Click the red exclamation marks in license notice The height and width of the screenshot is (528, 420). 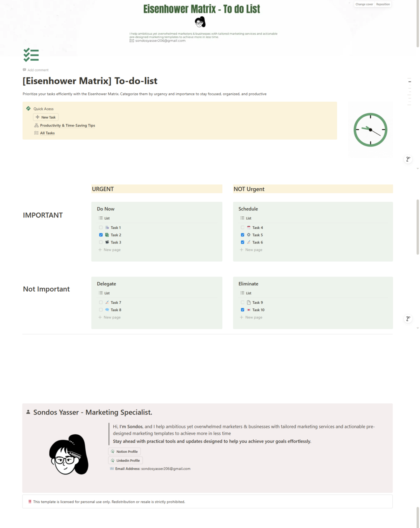coord(30,501)
